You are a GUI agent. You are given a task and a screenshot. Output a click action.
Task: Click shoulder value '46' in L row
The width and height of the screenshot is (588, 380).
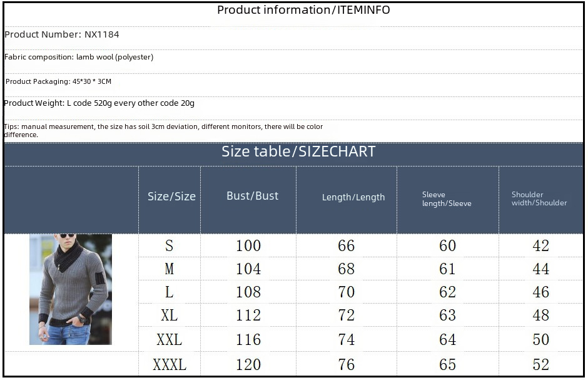point(540,292)
